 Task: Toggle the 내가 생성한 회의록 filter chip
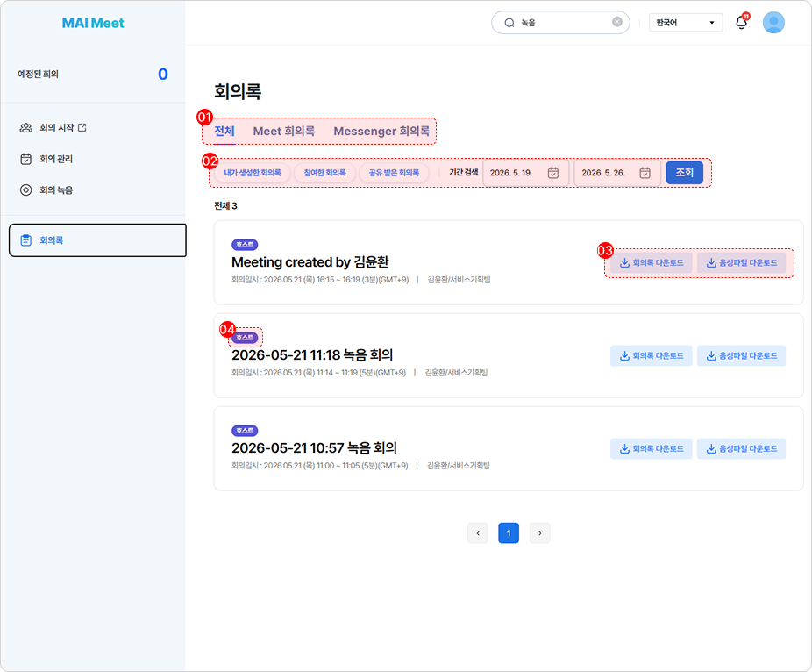click(x=253, y=173)
